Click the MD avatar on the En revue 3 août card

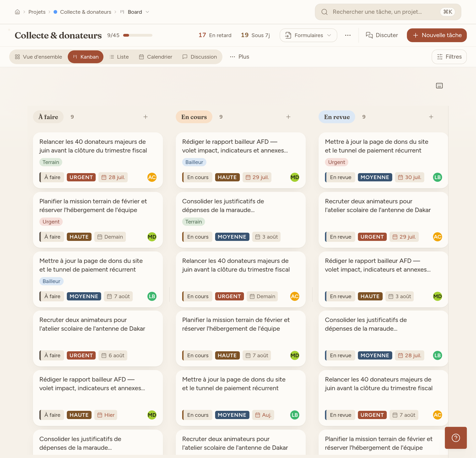[438, 296]
